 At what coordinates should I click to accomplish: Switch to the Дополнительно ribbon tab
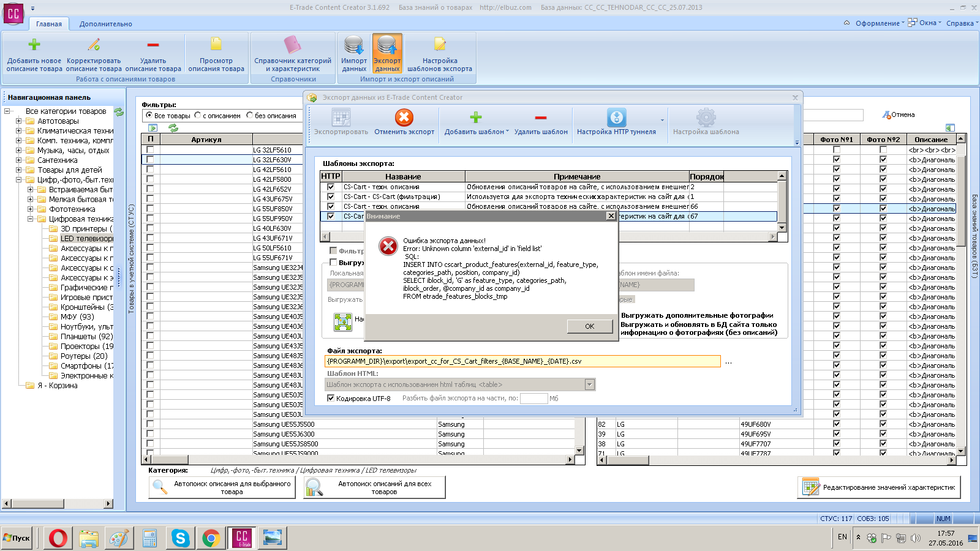click(x=106, y=24)
